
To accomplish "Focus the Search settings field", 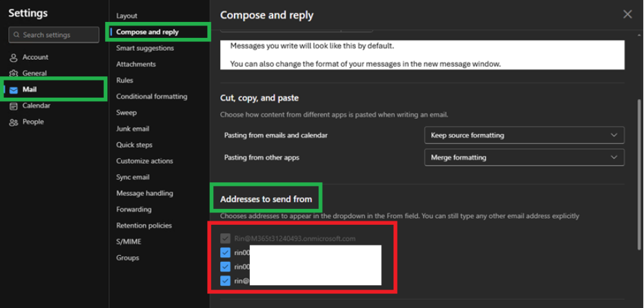I will point(54,35).
